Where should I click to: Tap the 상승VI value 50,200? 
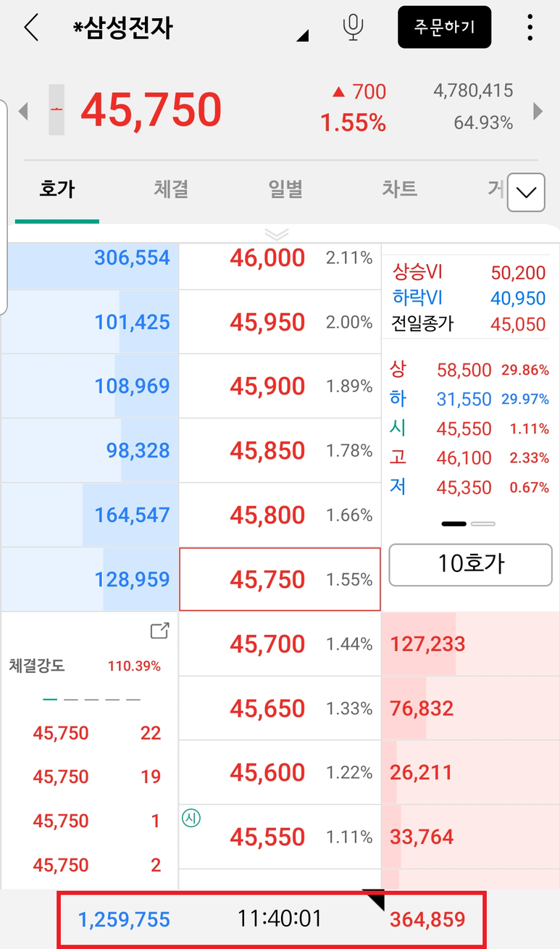[x=518, y=273]
